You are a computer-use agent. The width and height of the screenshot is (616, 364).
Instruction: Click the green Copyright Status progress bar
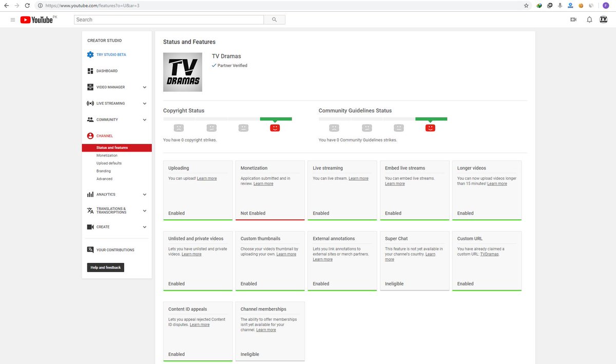coord(276,119)
